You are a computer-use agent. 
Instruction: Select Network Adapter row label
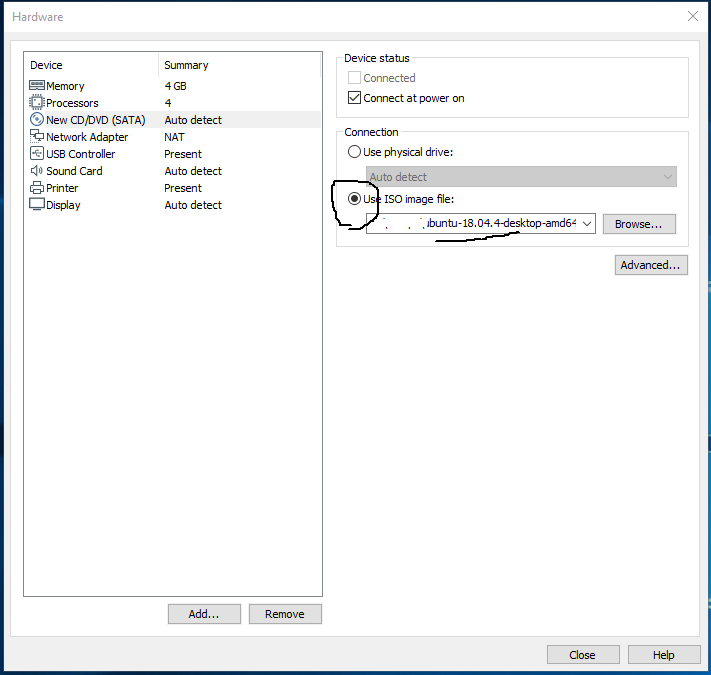click(x=87, y=137)
